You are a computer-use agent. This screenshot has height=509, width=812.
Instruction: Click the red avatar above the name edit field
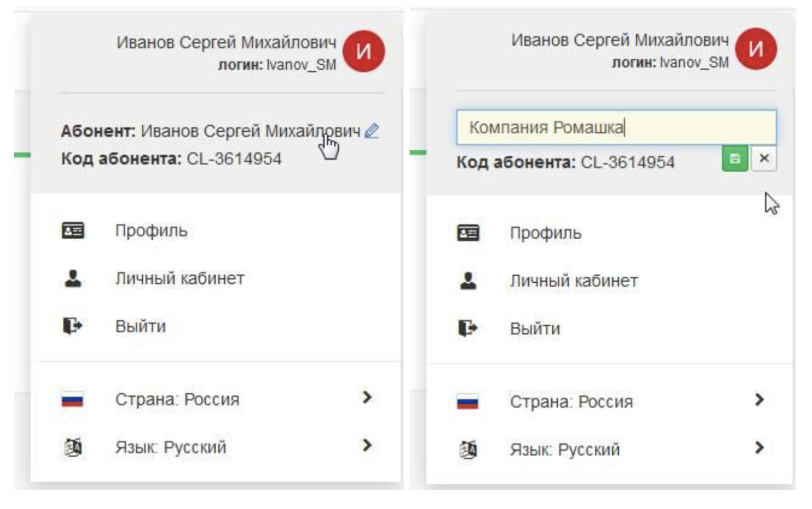click(758, 49)
